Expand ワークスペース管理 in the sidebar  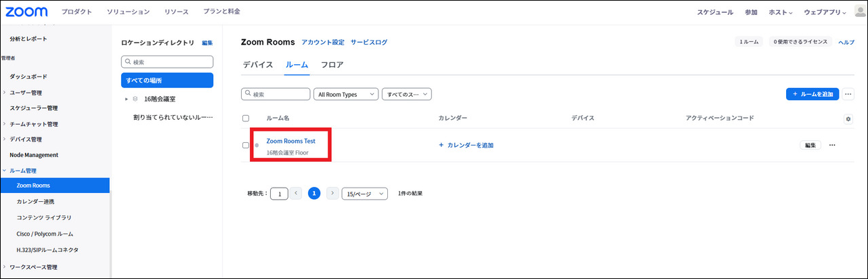[4, 267]
